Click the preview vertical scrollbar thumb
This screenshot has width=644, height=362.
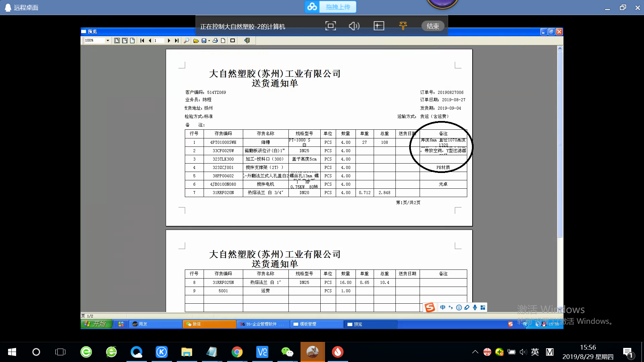560,144
